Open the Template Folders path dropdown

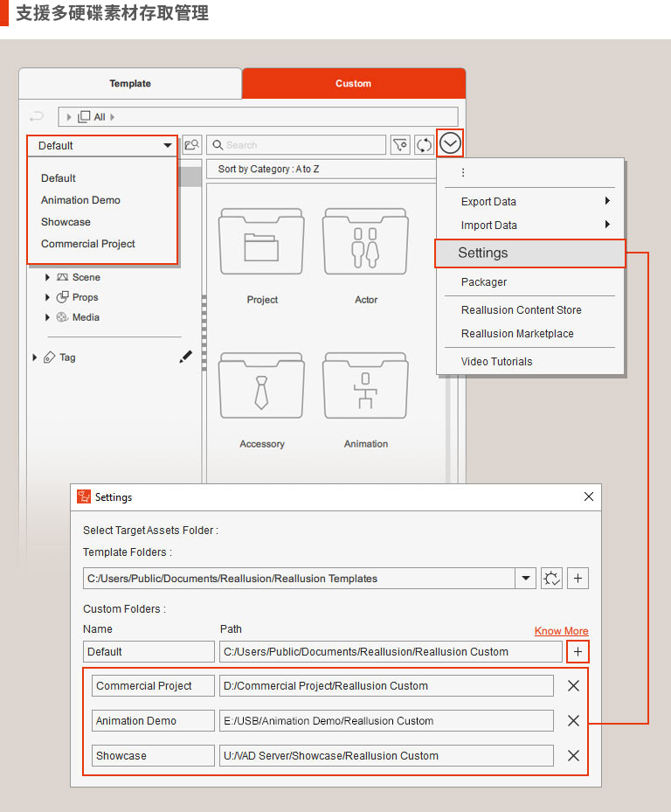(x=526, y=579)
